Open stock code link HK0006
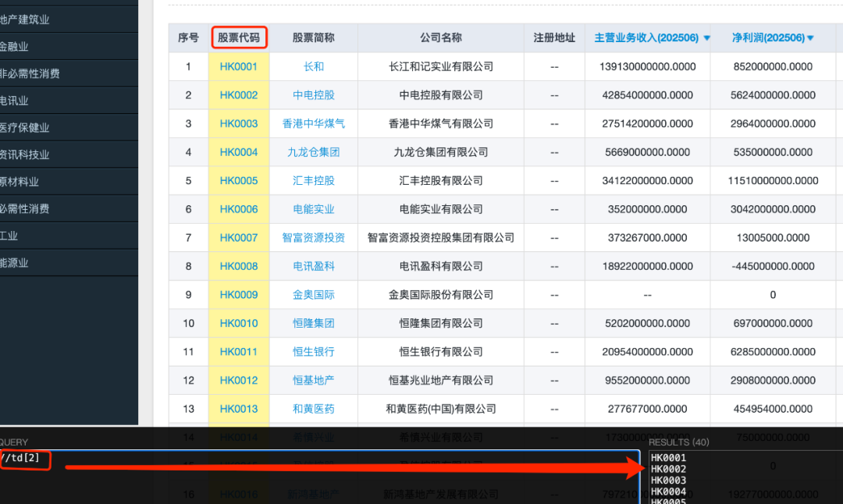Image resolution: width=843 pixels, height=504 pixels. point(239,209)
